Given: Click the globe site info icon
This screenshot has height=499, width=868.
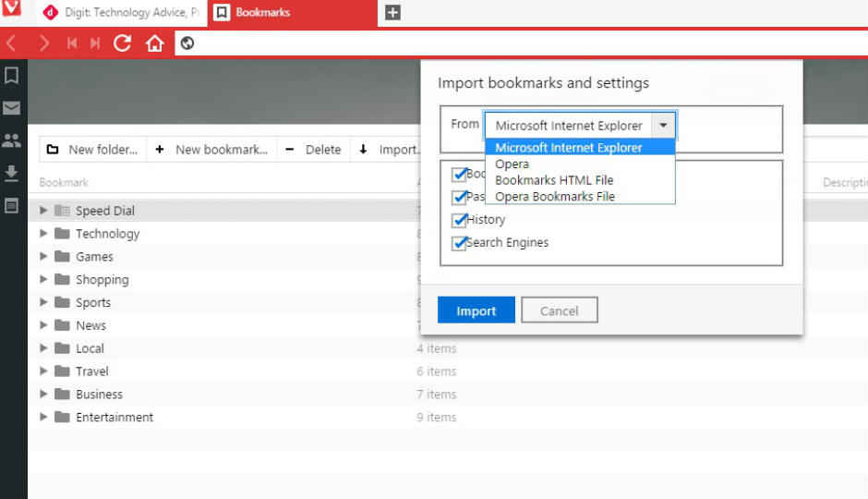Looking at the screenshot, I should click(x=187, y=43).
